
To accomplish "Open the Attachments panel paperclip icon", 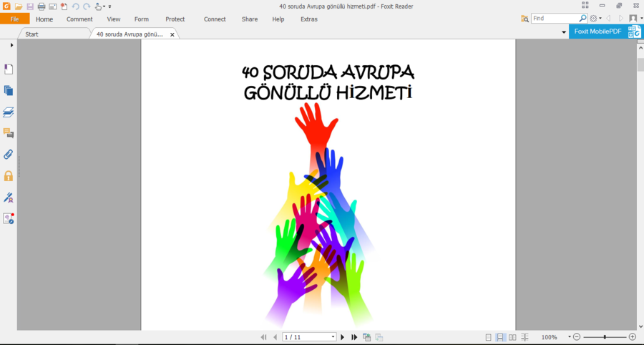I will (x=9, y=155).
